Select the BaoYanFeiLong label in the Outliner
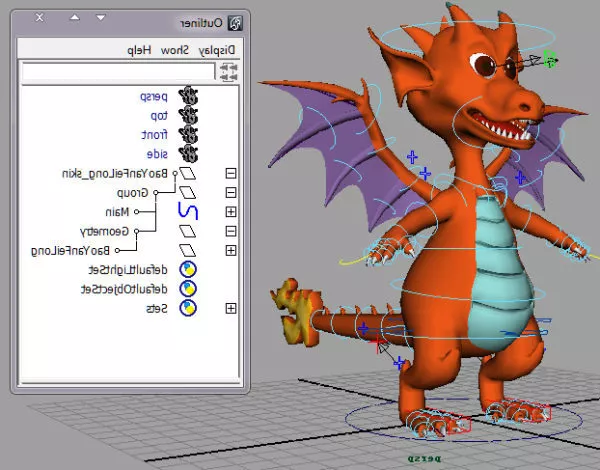 coord(70,251)
